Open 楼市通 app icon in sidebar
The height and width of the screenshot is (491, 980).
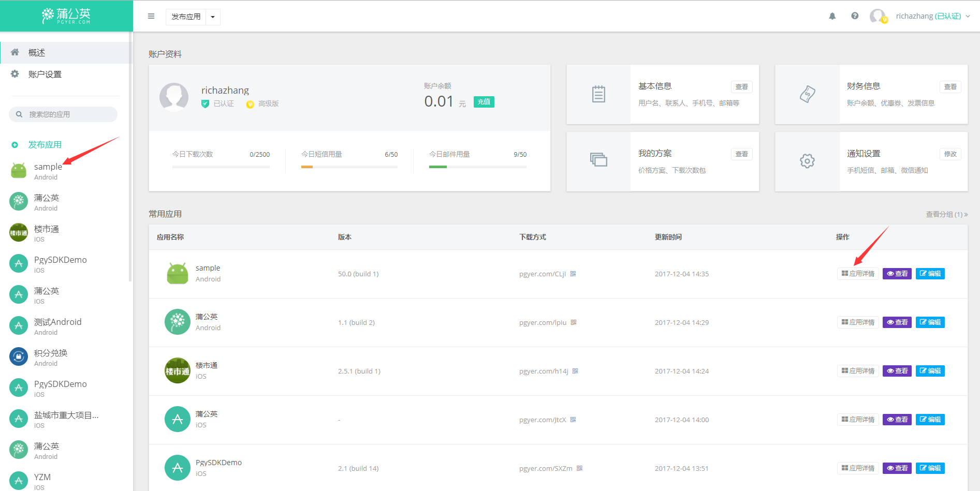tap(19, 233)
